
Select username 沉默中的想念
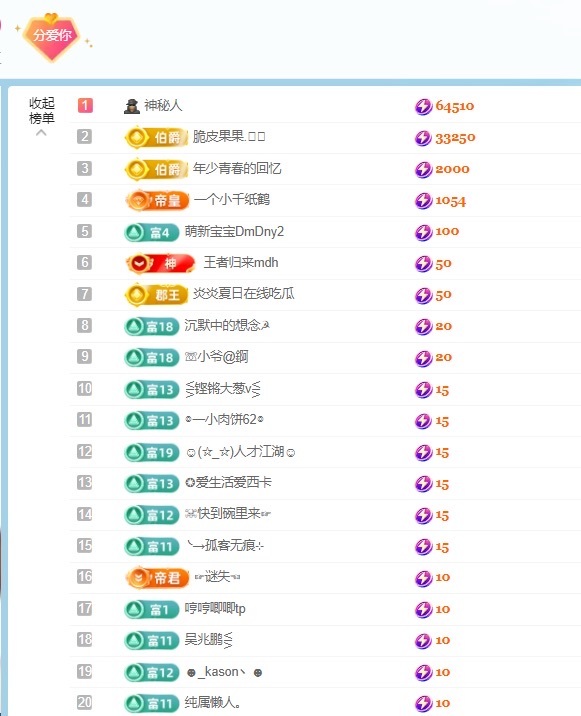(x=227, y=325)
